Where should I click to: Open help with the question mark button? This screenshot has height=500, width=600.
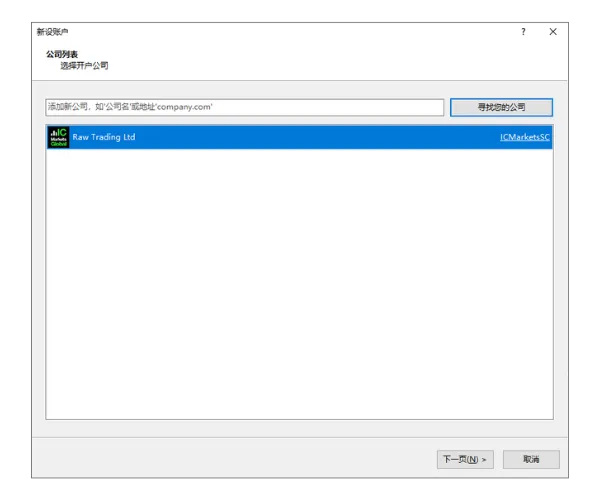pos(522,32)
